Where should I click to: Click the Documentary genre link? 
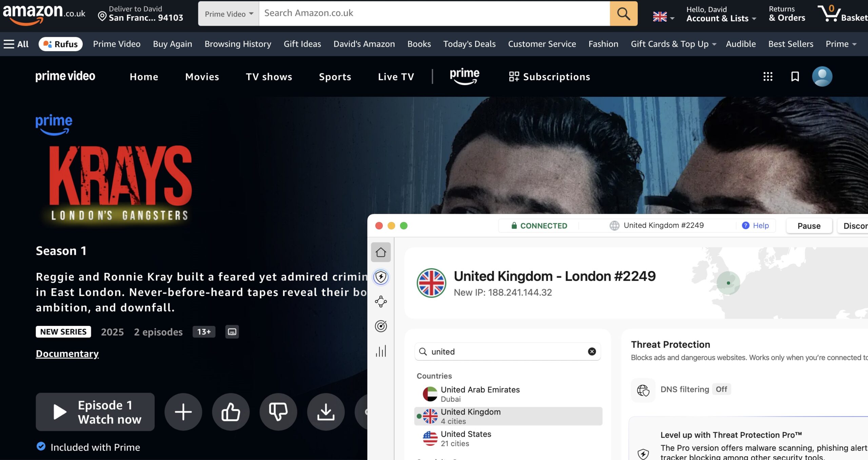pyautogui.click(x=67, y=354)
